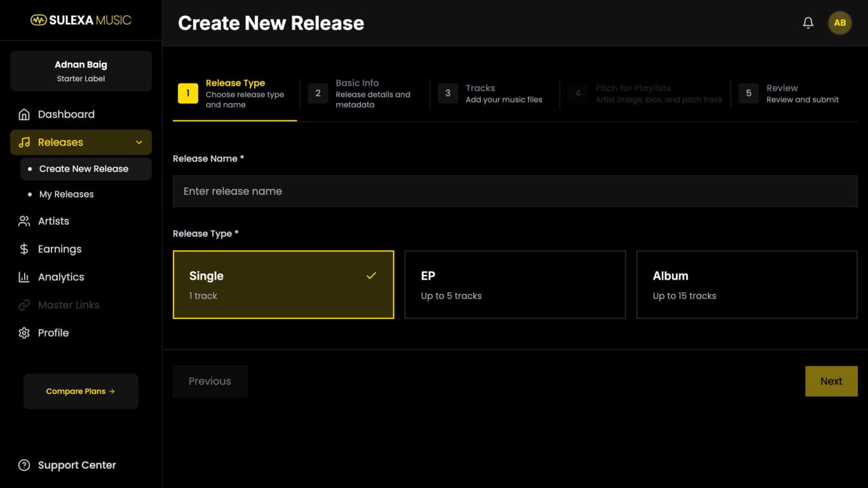Click the Profile gear icon
Viewport: 868px width, 488px height.
24,333
